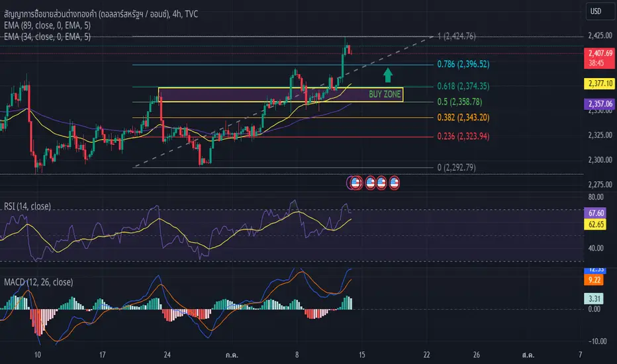Click date 15 on the time axis
Viewport: 617px width, 364px height.
pos(361,355)
